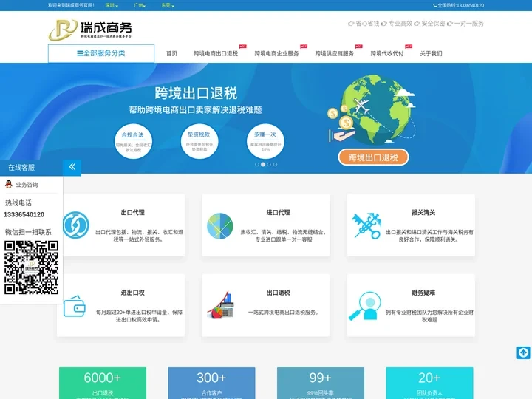
Task: Select the second banner carousel dot
Action: click(263, 164)
